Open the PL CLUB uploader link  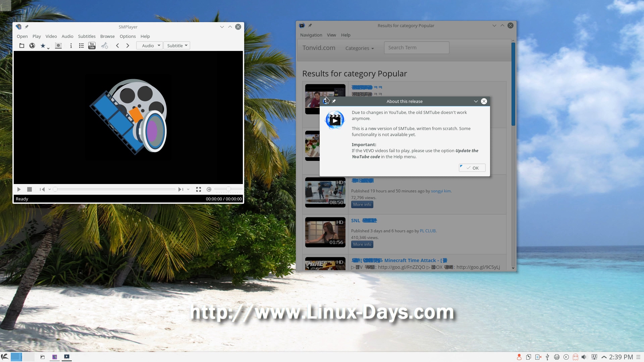point(428,231)
